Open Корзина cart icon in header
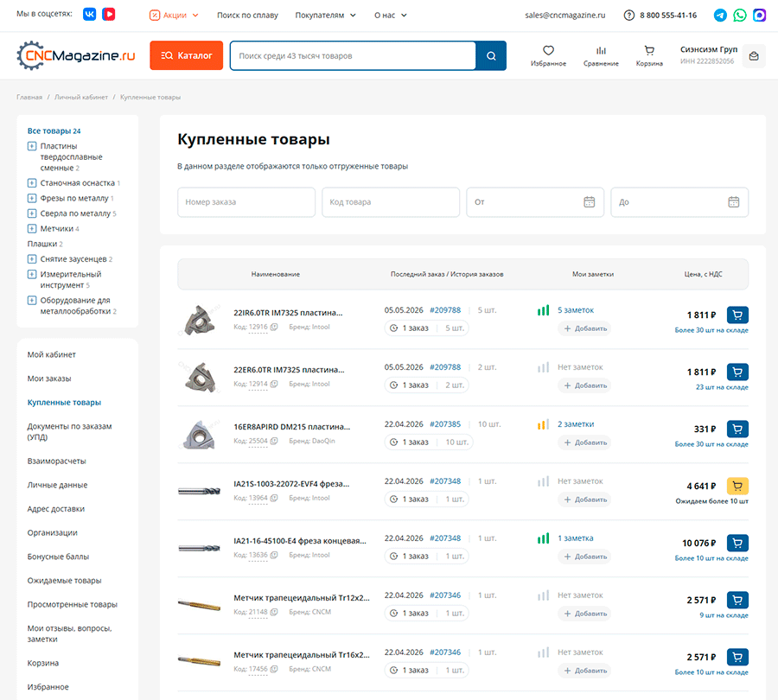 coord(649,50)
